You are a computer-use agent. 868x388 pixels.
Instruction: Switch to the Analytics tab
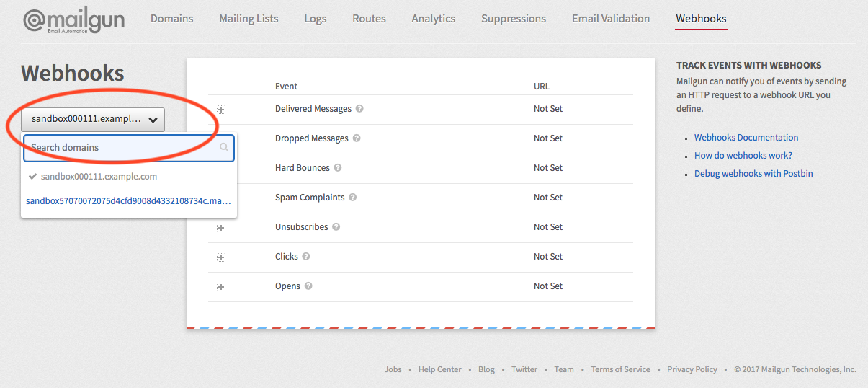[433, 19]
